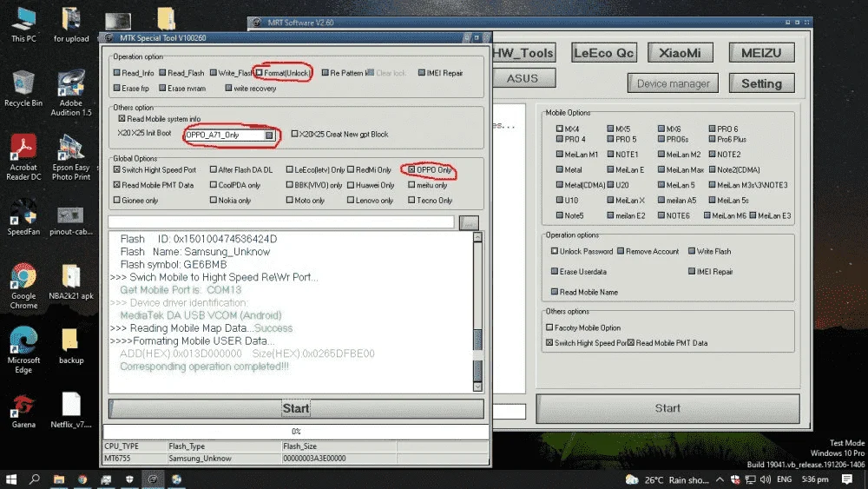Screen dimensions: 868x489
Task: Enable IMEI Repair in MTK Special Tool
Action: [x=422, y=73]
